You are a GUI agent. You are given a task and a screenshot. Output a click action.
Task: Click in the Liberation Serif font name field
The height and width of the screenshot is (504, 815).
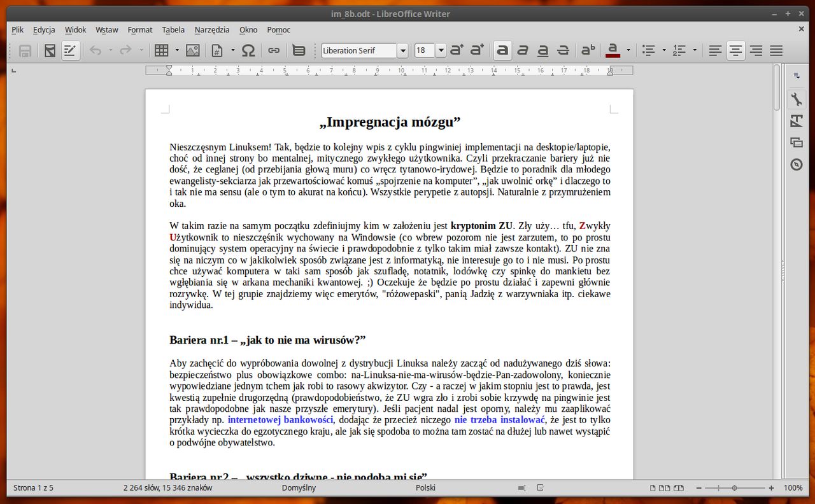(x=359, y=50)
